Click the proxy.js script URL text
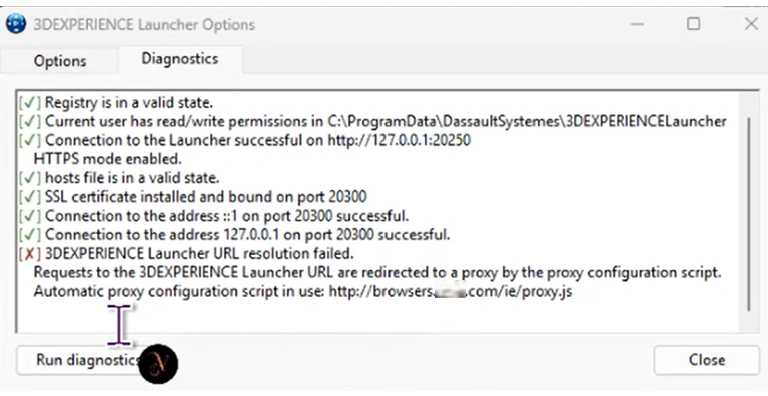The height and width of the screenshot is (396, 768). coord(450,292)
